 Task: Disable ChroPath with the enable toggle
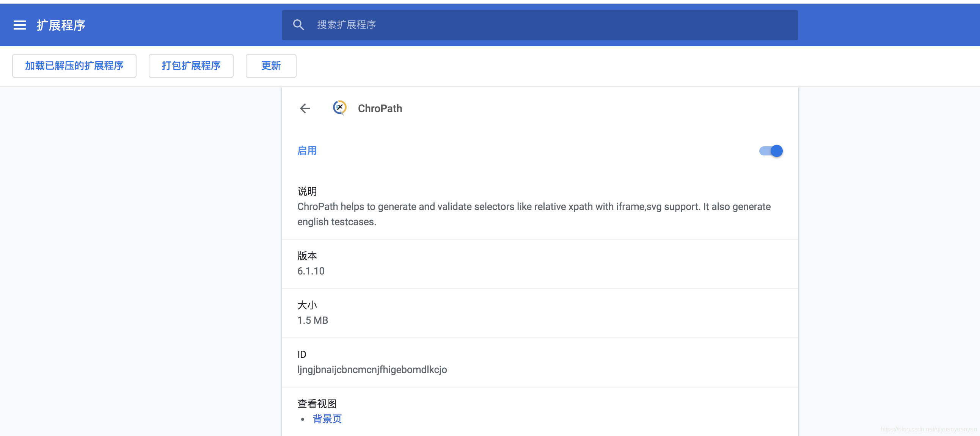[x=771, y=151]
